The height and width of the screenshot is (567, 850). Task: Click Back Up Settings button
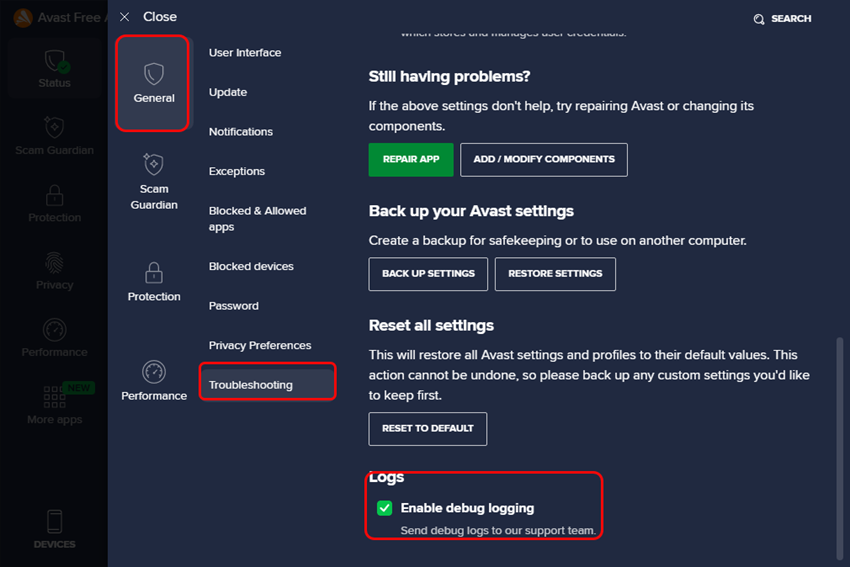pos(428,274)
